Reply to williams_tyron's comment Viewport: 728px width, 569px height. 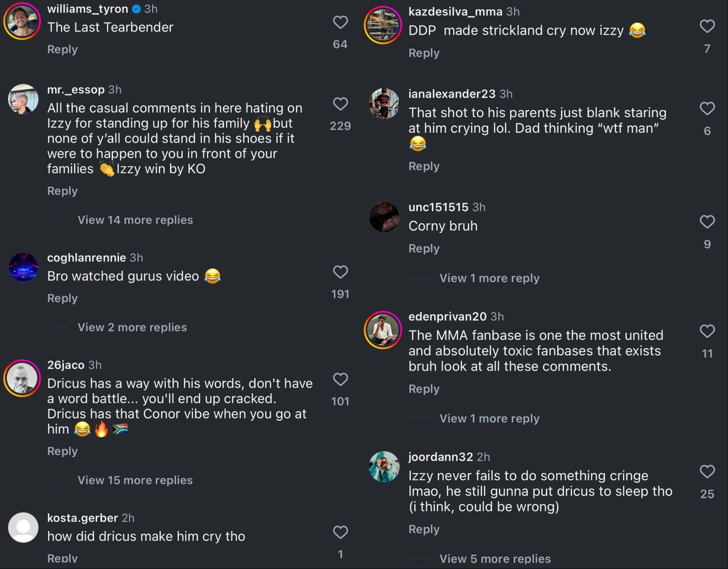[x=62, y=49]
